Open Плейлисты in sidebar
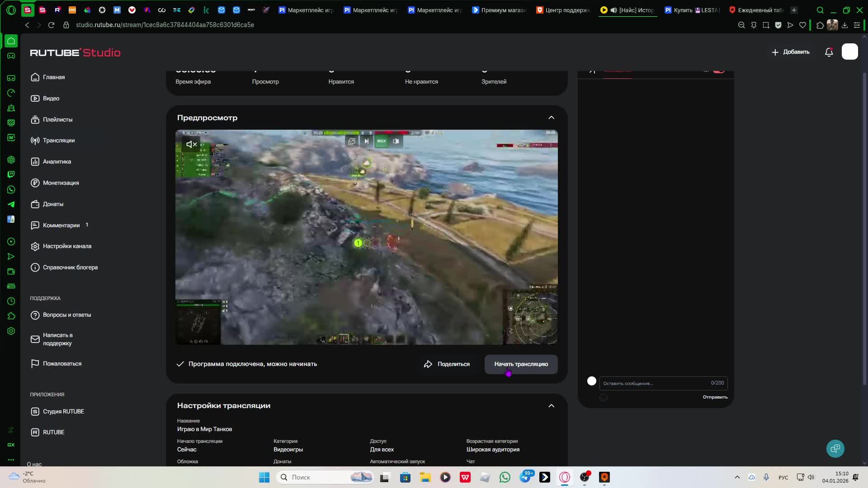Screen dimensions: 868x488 click(x=52, y=120)
